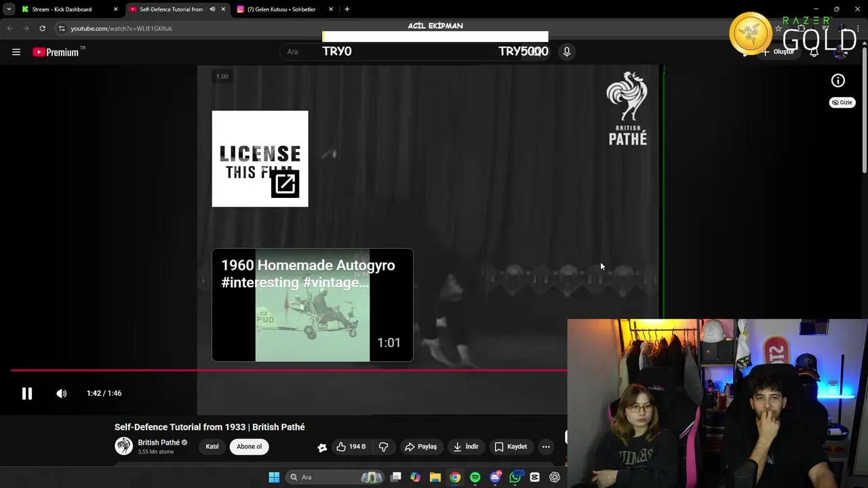This screenshot has width=868, height=488.
Task: Open the video info card icon
Action: (x=838, y=81)
